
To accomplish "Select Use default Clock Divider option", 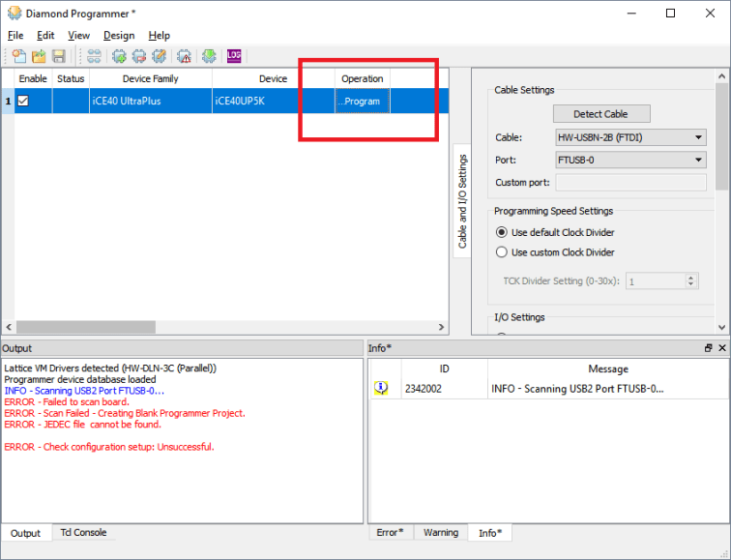I will (x=502, y=232).
